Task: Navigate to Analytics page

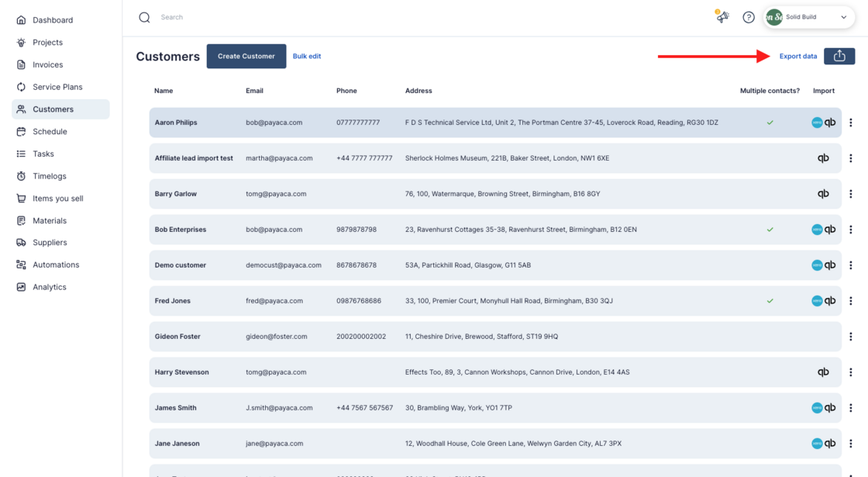Action: [49, 287]
